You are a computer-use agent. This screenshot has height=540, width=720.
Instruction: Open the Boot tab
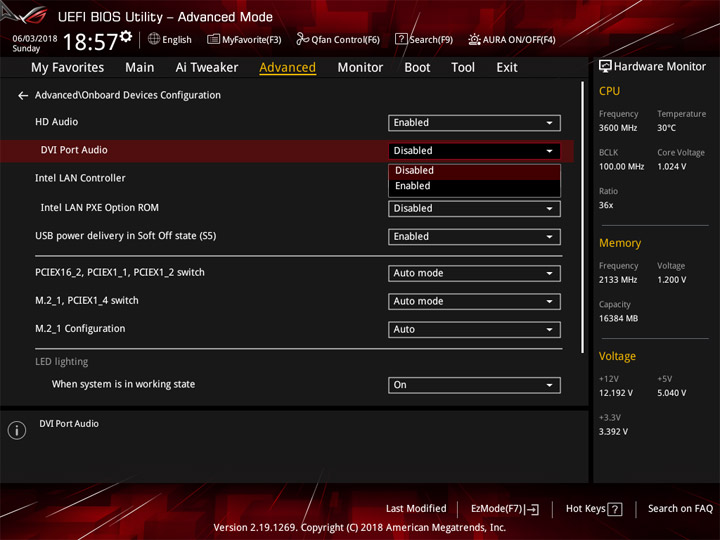point(417,68)
